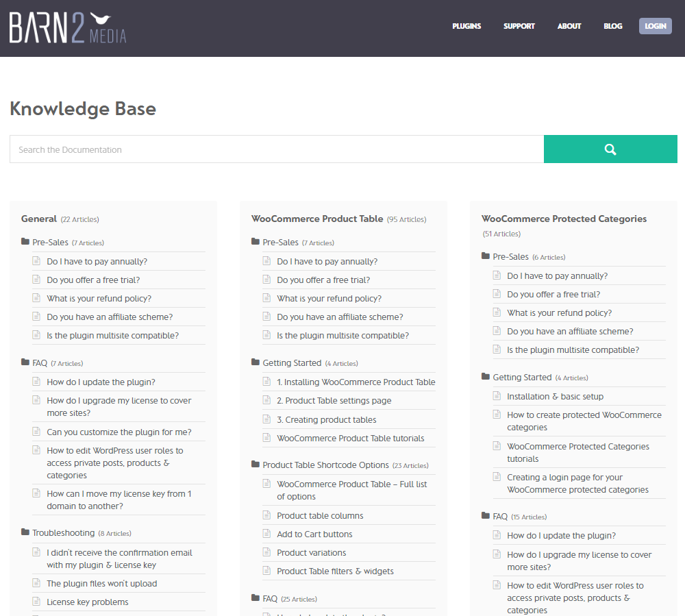Open the WooCommerce Product Table category heading

tap(317, 219)
